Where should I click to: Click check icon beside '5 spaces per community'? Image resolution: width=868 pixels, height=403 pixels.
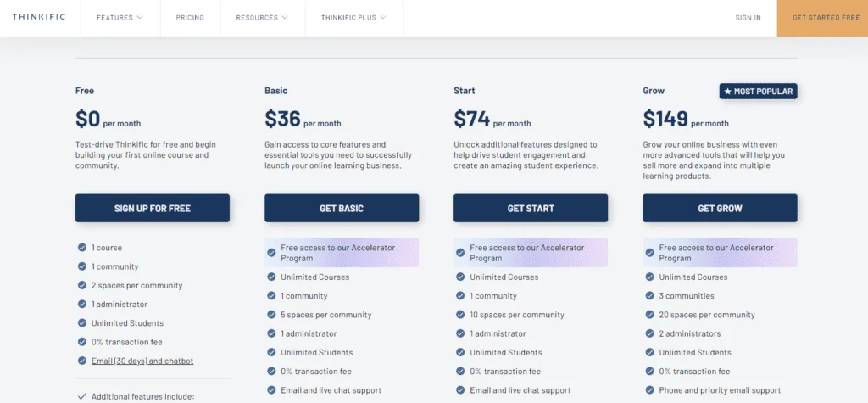click(x=271, y=315)
